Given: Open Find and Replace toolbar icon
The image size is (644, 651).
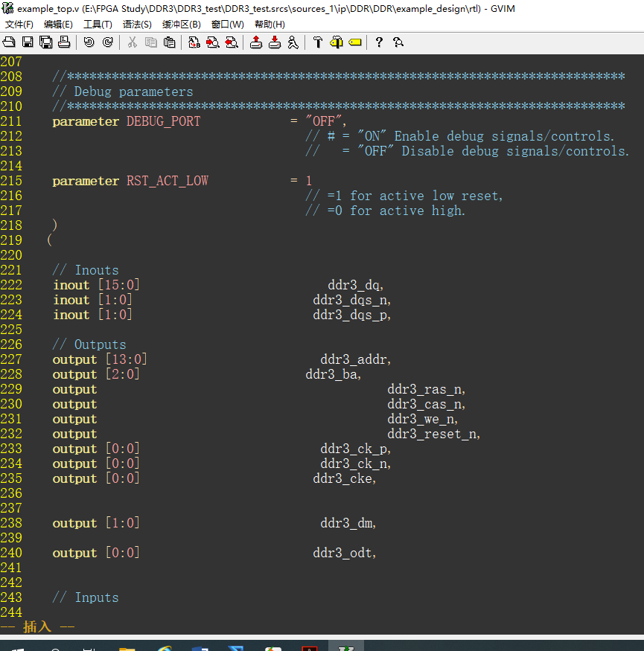Looking at the screenshot, I should (x=194, y=42).
